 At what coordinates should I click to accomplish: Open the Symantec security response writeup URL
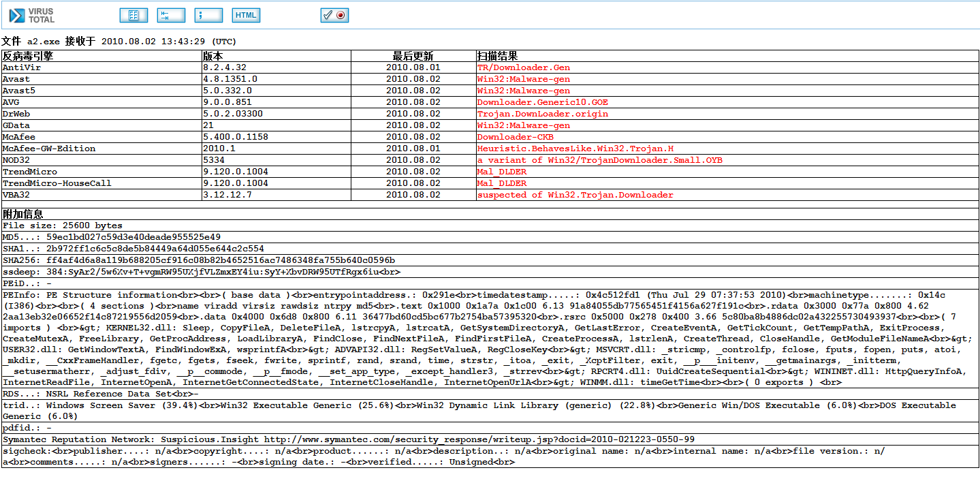click(479, 439)
